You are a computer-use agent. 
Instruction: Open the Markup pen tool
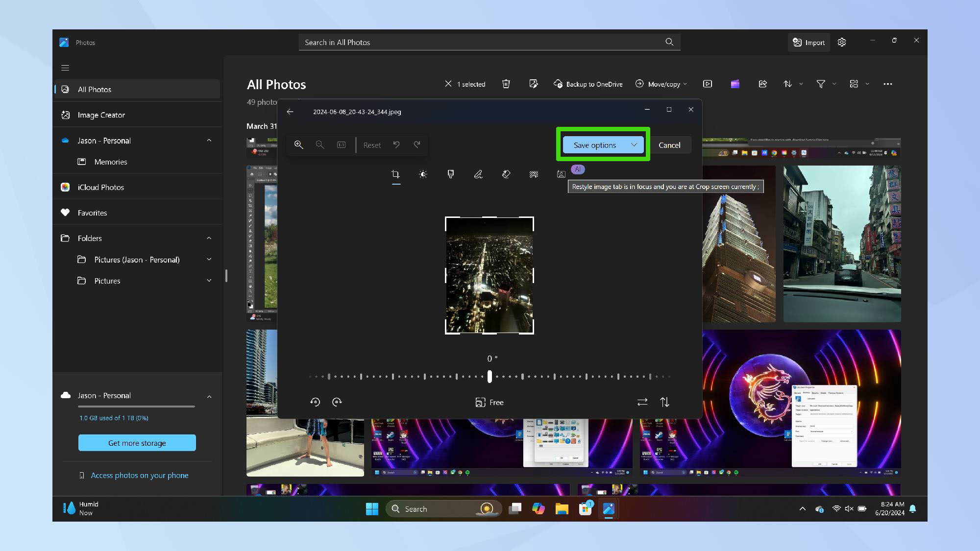point(478,174)
